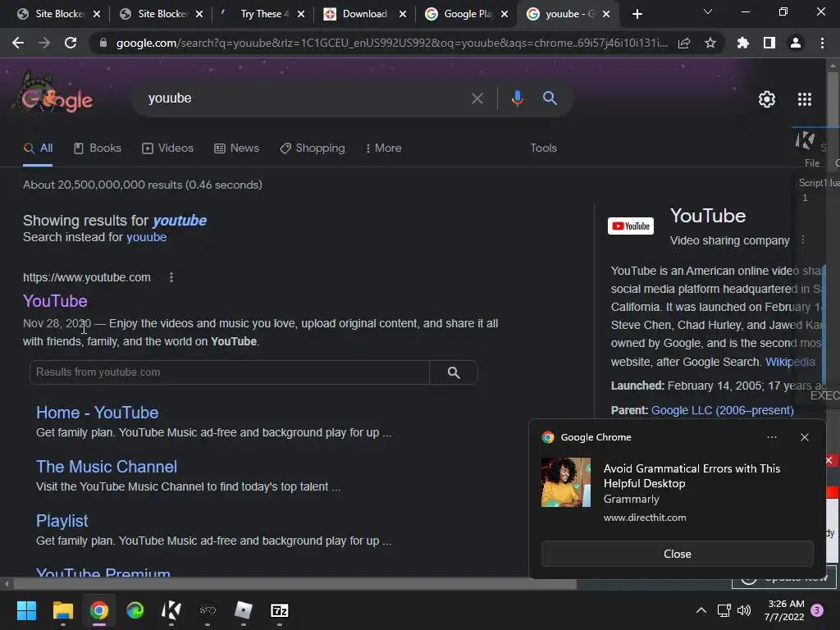Submit search with magnifier icon

550,98
